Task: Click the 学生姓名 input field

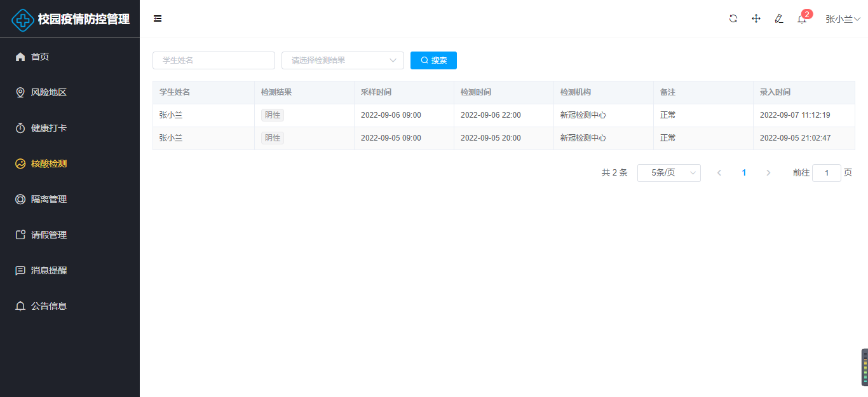Action: [214, 60]
